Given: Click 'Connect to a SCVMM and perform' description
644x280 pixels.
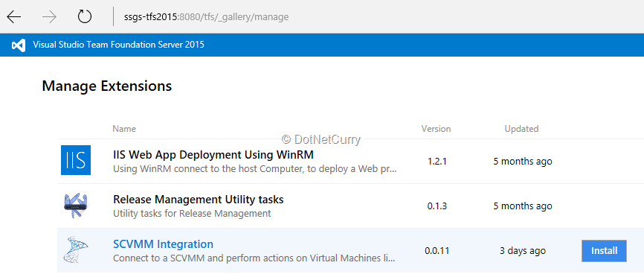Looking at the screenshot, I should 254,258.
